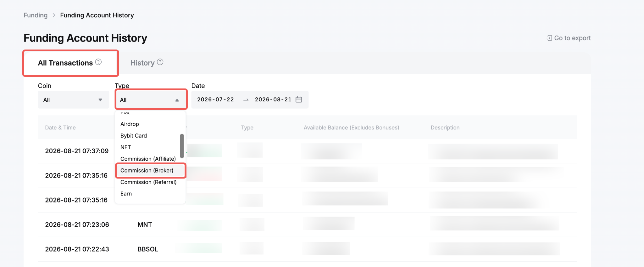Click the Description column header
The height and width of the screenshot is (267, 644).
[445, 128]
